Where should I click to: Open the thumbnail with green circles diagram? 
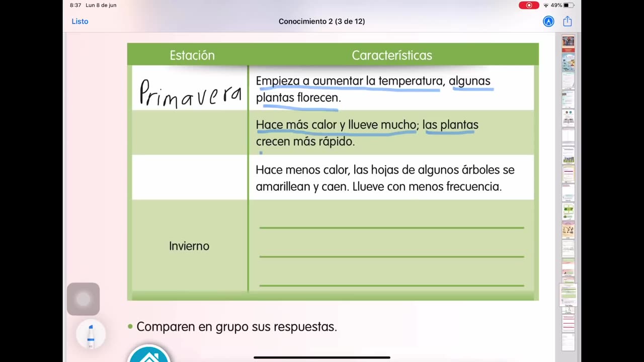point(568,211)
